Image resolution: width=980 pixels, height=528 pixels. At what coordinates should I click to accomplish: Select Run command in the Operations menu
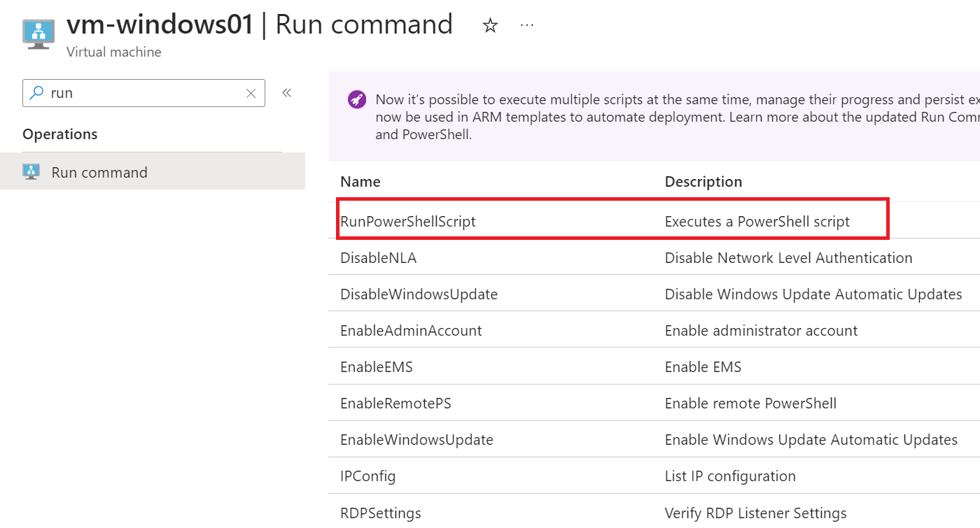pos(153,171)
